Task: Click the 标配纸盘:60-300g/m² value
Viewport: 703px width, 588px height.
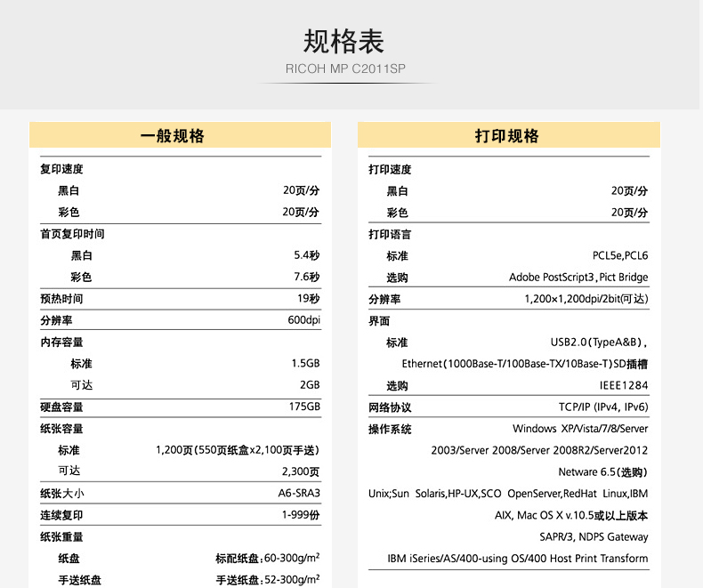Action: coord(268,558)
